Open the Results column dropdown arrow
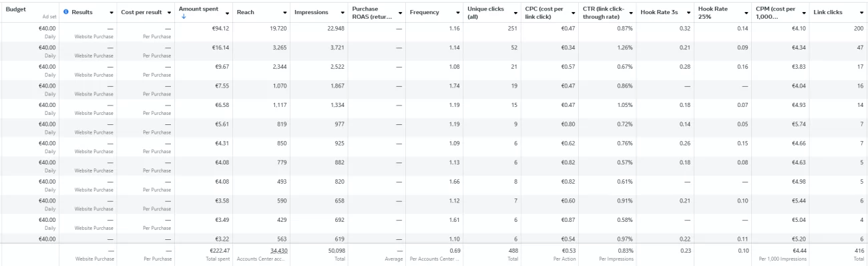868x266 pixels. (110, 13)
